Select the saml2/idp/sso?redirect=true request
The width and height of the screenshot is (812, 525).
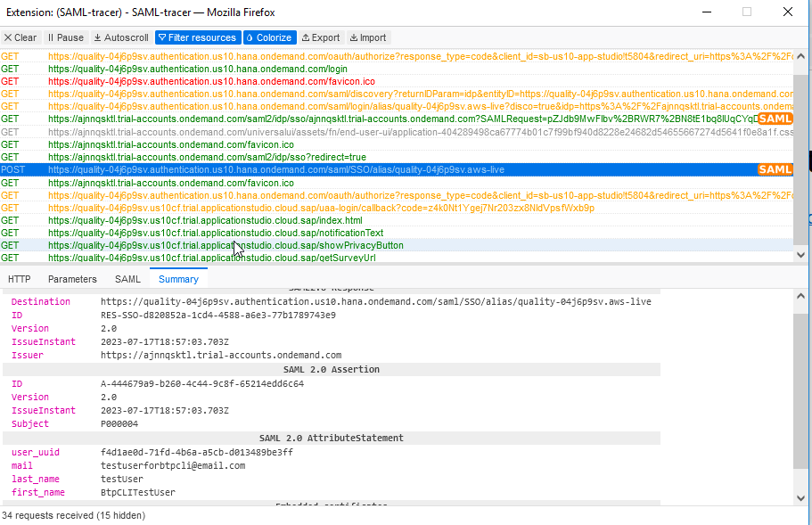pos(396,157)
